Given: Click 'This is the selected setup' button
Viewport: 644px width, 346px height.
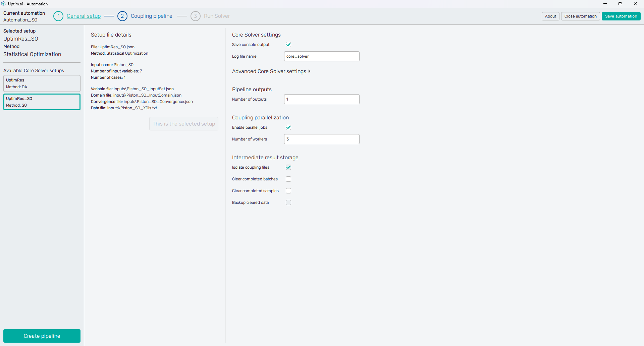Looking at the screenshot, I should (184, 124).
